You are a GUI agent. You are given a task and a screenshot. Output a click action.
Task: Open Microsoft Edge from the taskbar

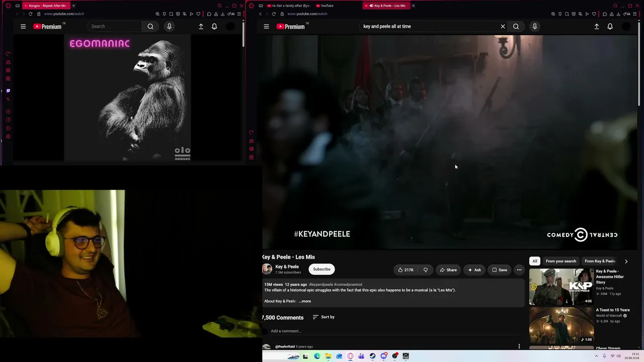pos(317,356)
